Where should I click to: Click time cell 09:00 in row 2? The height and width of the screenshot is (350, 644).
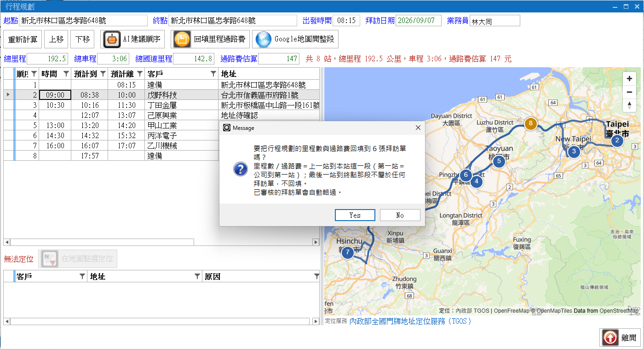(x=55, y=95)
